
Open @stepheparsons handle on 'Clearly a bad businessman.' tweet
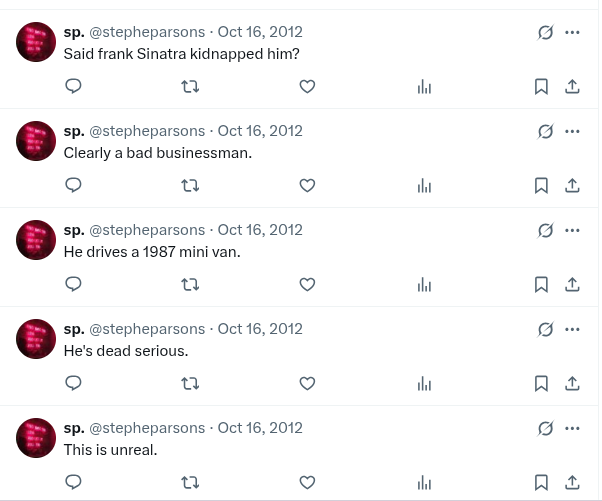147,131
